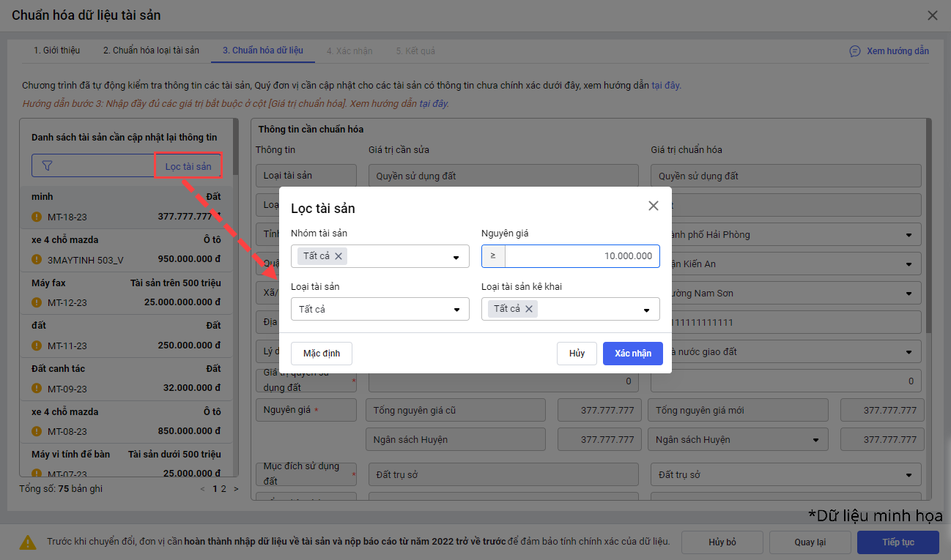Click Hủy in the filter dialog
The image size is (951, 560).
point(577,354)
